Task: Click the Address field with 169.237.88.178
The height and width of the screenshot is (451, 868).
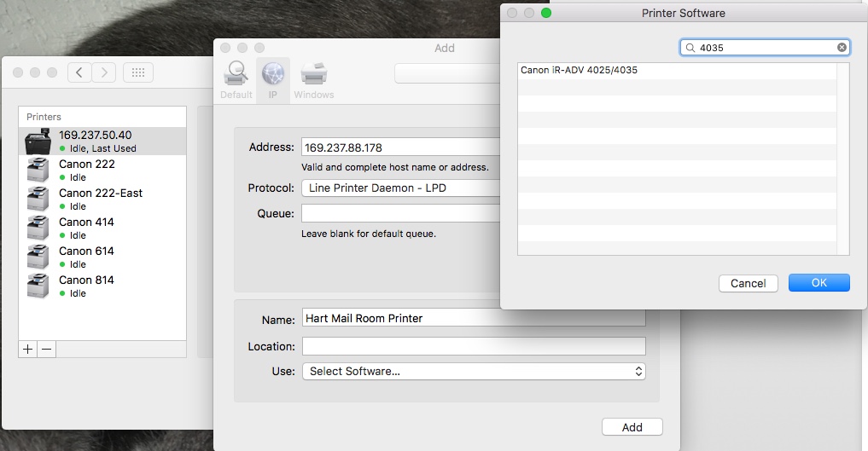Action: click(401, 147)
